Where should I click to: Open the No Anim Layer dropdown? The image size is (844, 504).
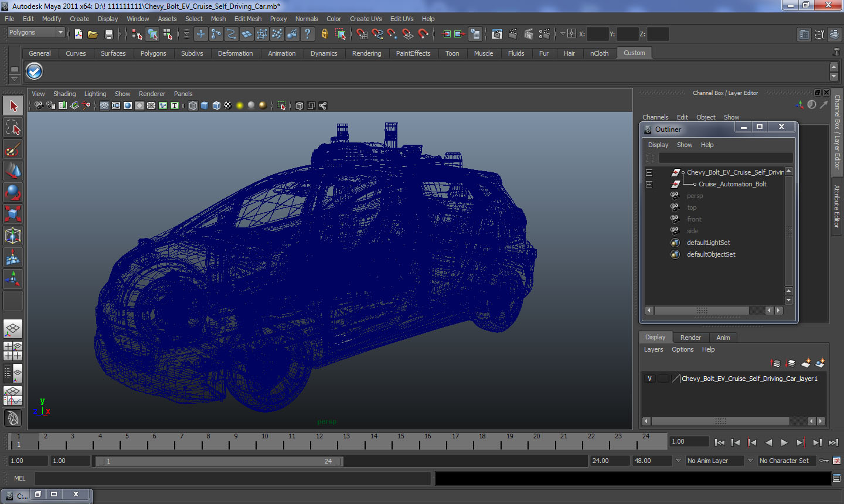tap(715, 461)
